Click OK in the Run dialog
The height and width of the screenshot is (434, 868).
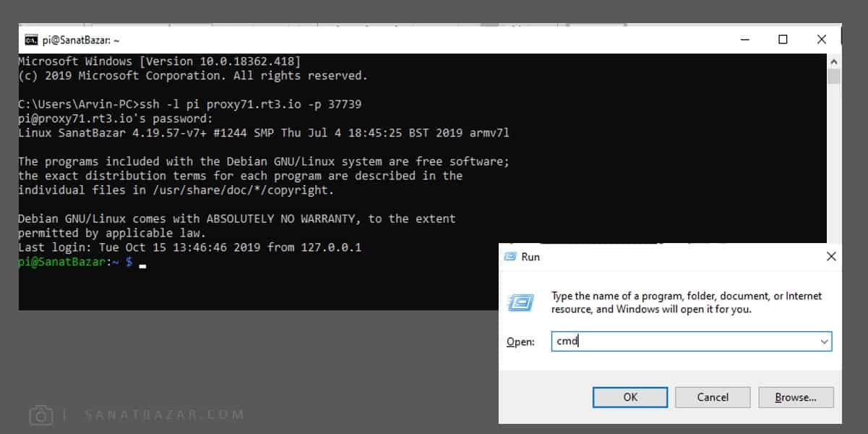point(630,397)
